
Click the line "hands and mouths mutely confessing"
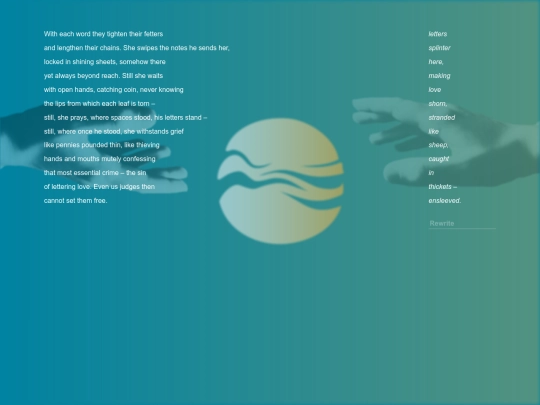[x=100, y=159]
